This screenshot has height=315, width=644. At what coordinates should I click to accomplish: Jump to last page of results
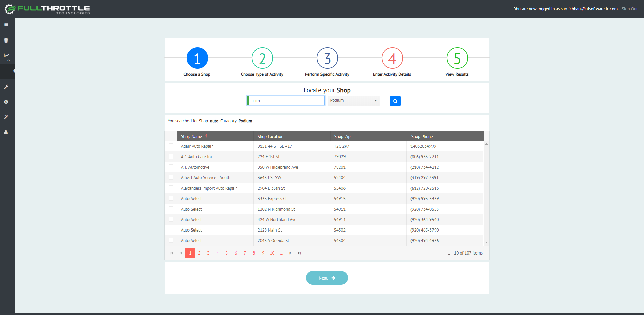[299, 253]
